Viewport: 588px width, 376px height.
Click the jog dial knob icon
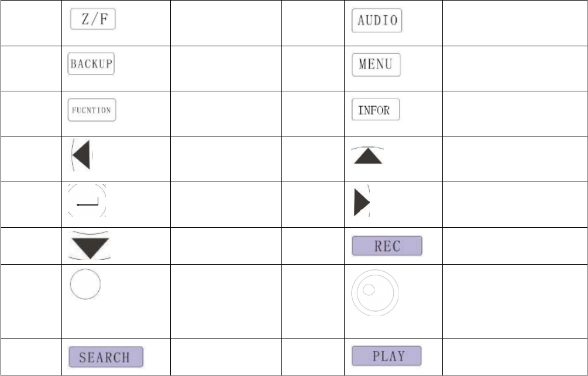point(375,295)
